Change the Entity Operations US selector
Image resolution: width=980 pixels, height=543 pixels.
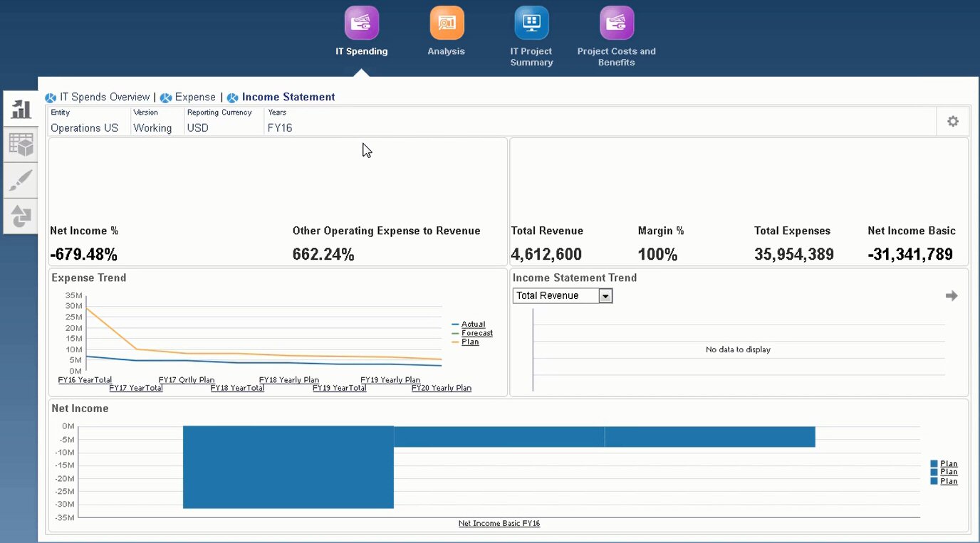[84, 128]
